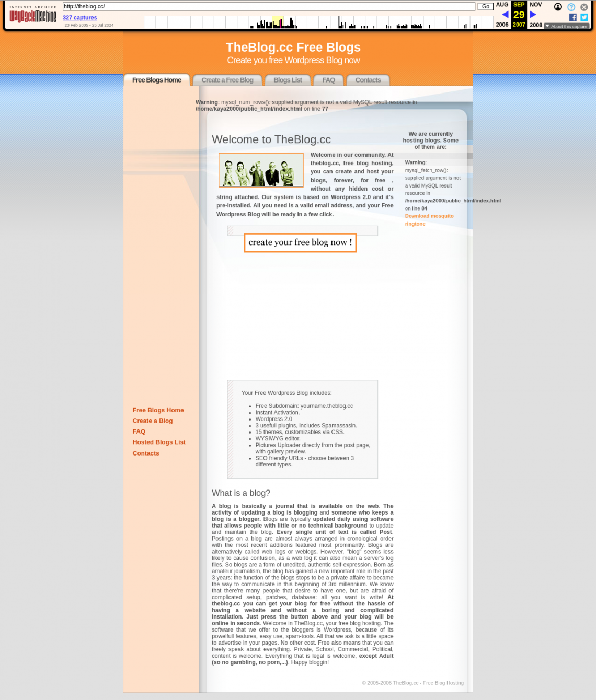Open the Download mosquito ringtone link

tap(429, 219)
